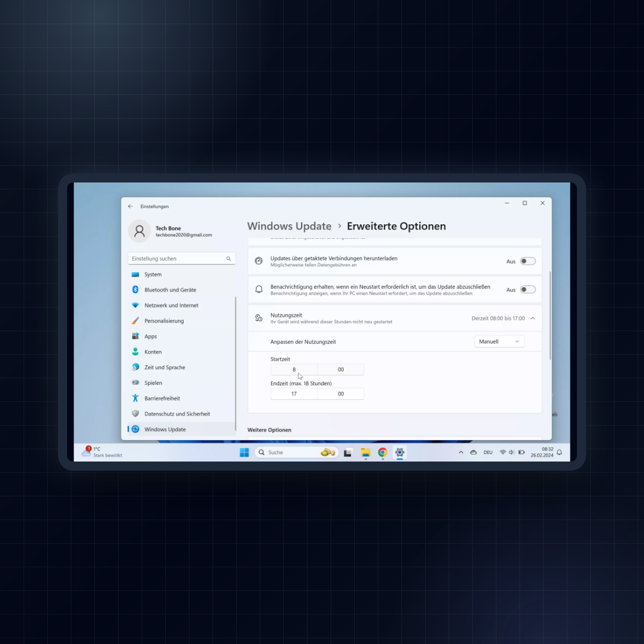Click the search magnifier in Einstellung suchen
The height and width of the screenshot is (644, 644).
tap(229, 259)
